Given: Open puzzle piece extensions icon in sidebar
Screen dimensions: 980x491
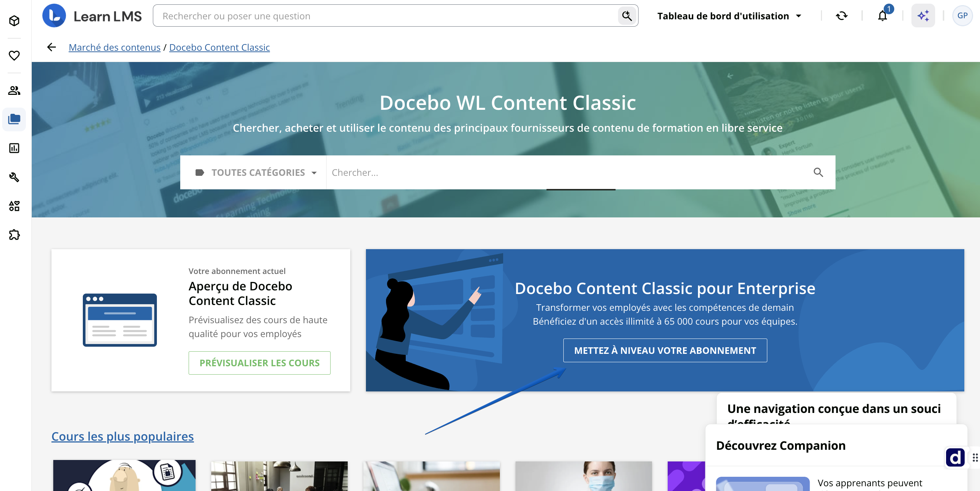Looking at the screenshot, I should 14,235.
